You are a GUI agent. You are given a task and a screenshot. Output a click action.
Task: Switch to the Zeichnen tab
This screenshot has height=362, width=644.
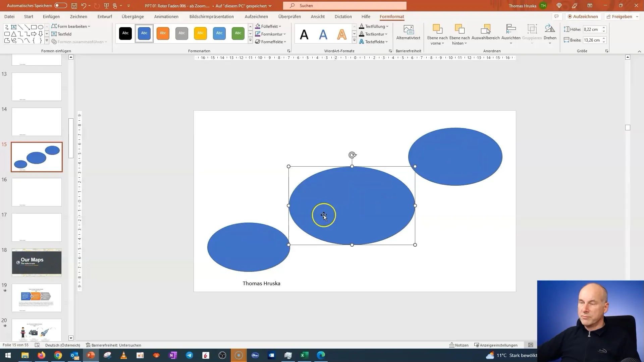click(x=78, y=16)
